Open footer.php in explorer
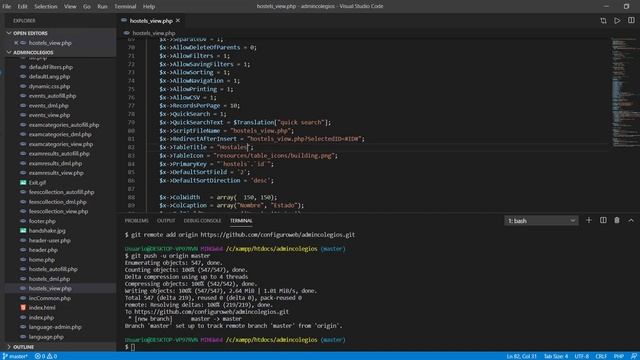 (x=42, y=221)
